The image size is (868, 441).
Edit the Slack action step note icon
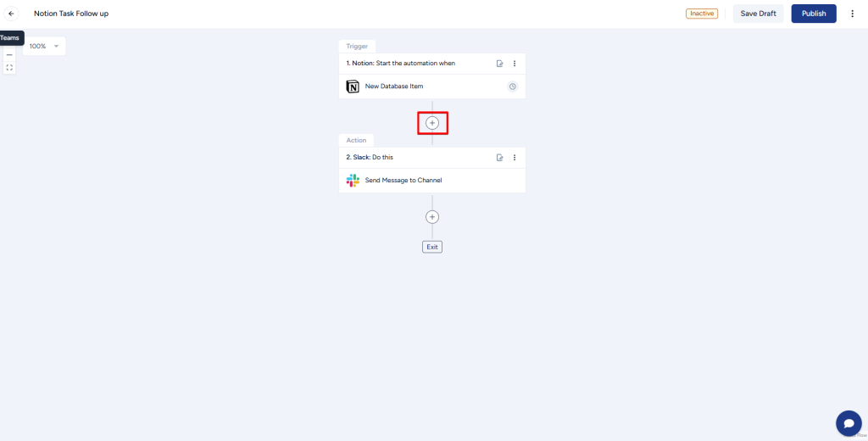[x=500, y=158]
